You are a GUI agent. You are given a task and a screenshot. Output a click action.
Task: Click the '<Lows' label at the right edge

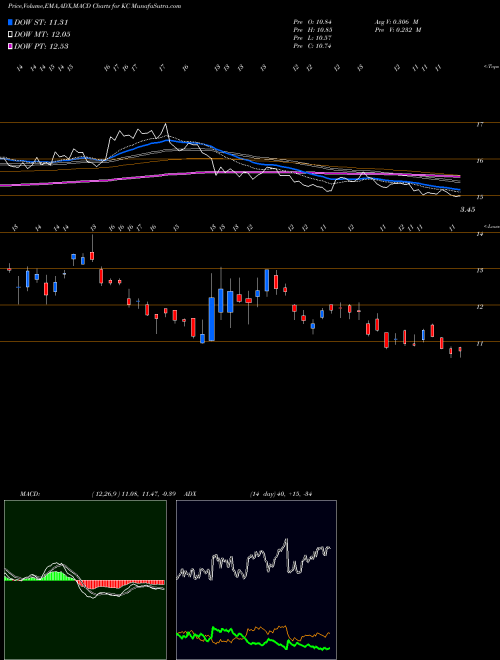coord(491,226)
